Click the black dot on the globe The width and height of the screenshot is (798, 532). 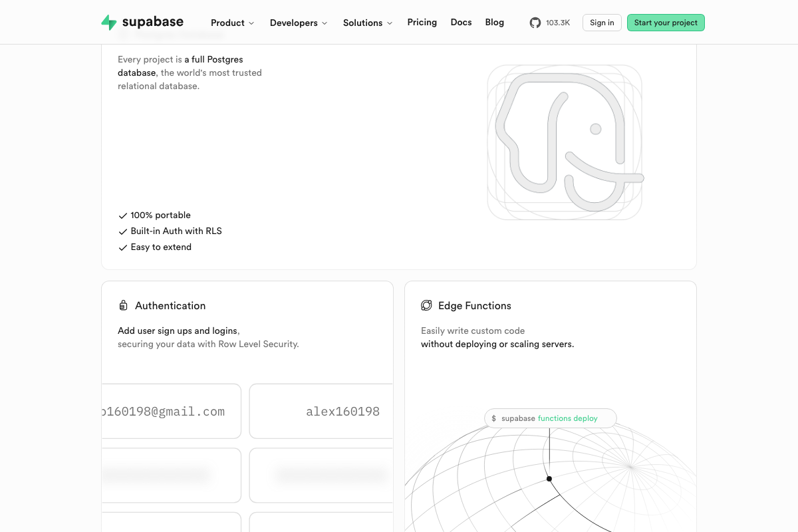point(549,479)
